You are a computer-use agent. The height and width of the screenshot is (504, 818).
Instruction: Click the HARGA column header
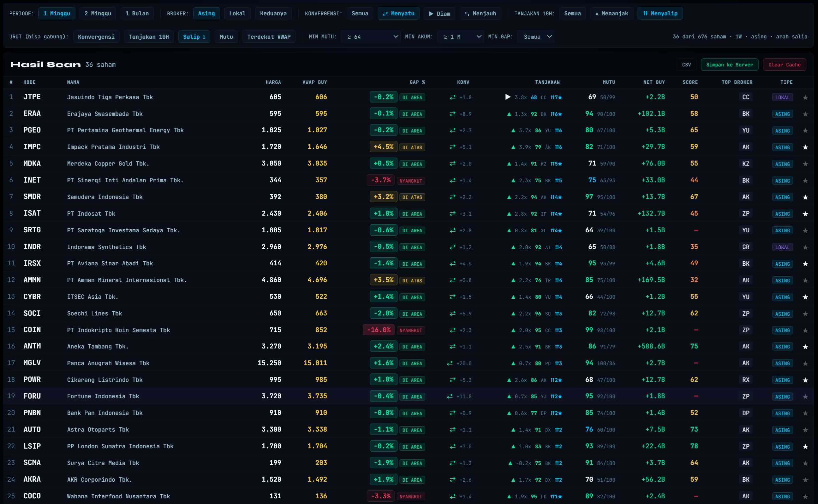(273, 82)
